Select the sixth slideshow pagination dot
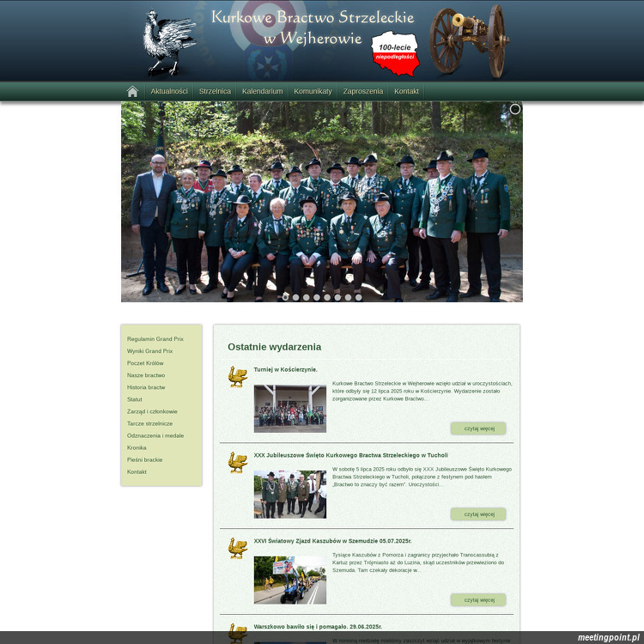Viewport: 644px width, 644px height. [x=337, y=297]
